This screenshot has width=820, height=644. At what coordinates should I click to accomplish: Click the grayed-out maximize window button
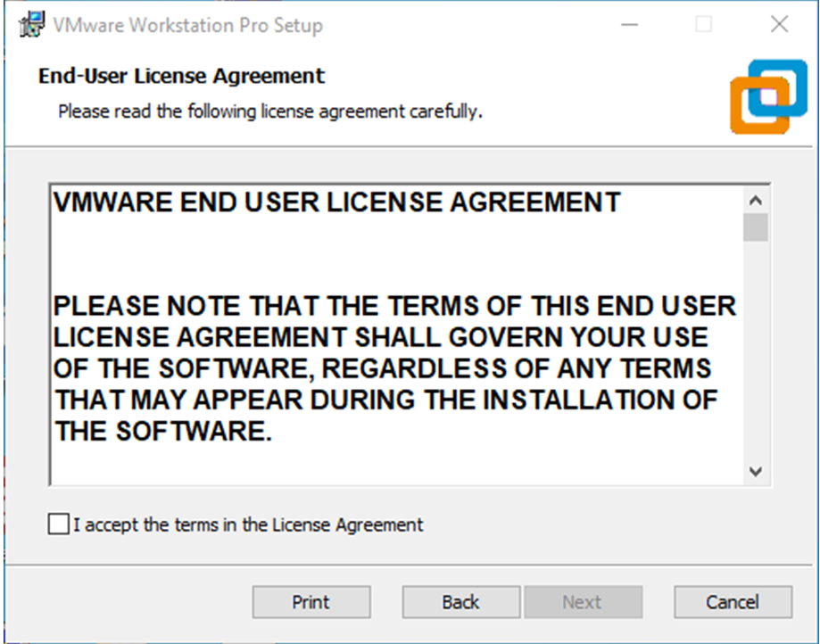coord(704,25)
